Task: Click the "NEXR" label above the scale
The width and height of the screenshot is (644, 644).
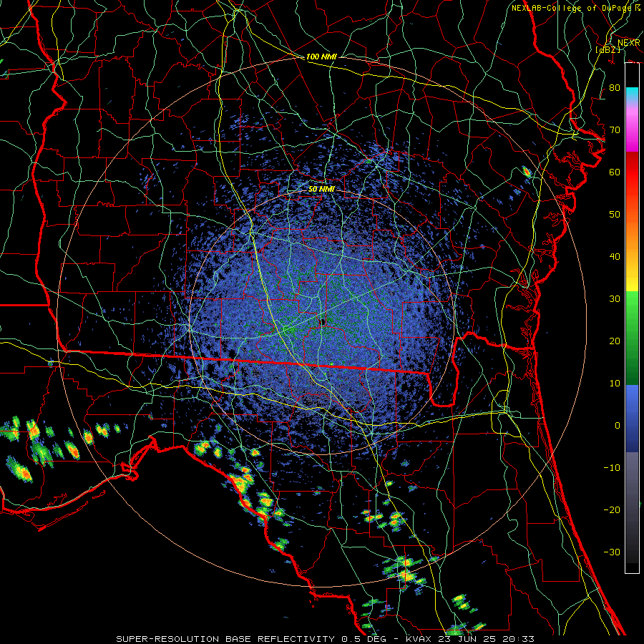Action: pos(628,43)
